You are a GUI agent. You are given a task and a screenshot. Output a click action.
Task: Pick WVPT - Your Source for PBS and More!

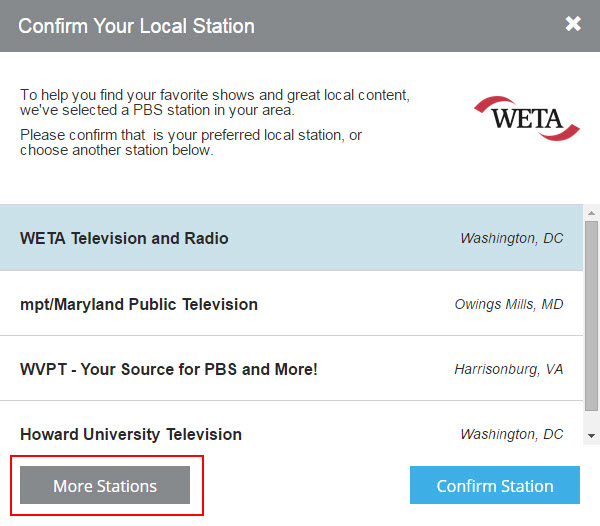click(291, 369)
